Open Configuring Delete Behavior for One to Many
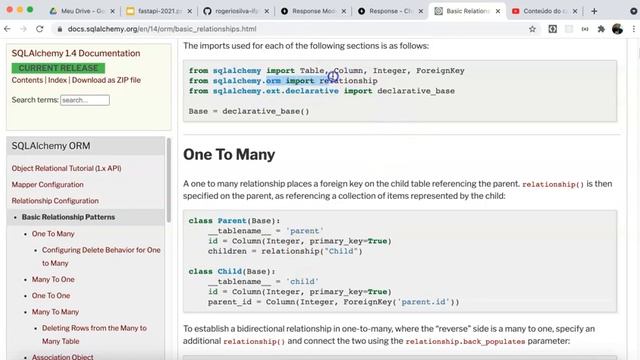 (101, 256)
